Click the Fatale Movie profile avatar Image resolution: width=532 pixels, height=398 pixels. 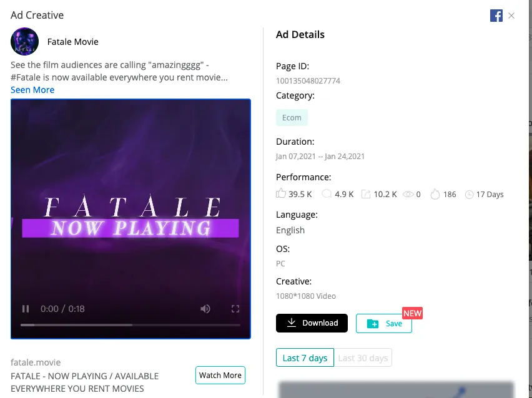[x=25, y=42]
